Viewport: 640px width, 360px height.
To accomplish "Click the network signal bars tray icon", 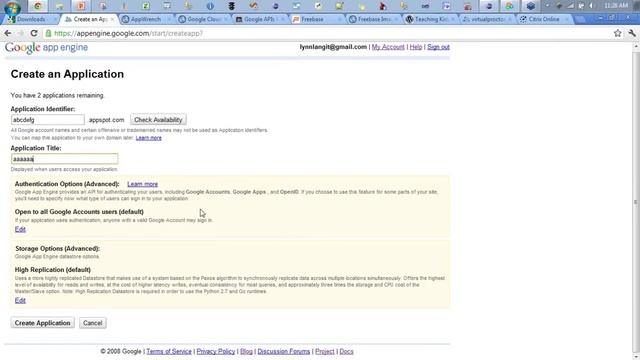I will (x=571, y=6).
